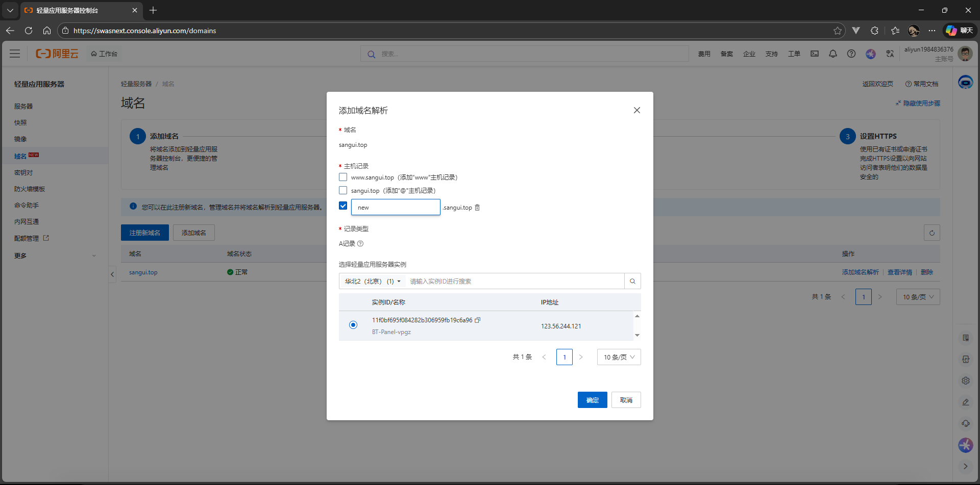Select the BT-Panel-vpgz instance radio button
Screen dimensions: 980x485
(353, 325)
